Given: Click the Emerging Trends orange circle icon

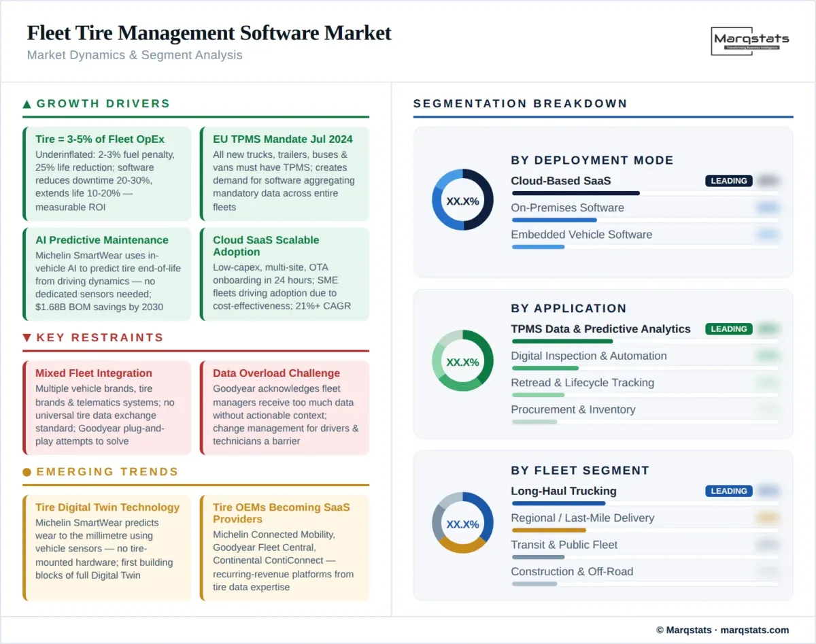Looking at the screenshot, I should 27,471.
